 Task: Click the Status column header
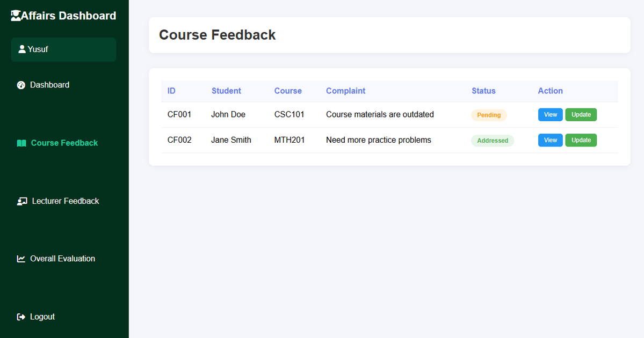(483, 91)
